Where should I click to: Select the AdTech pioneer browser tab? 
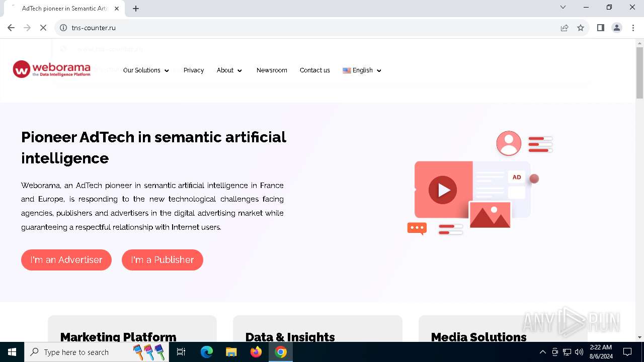(64, 9)
